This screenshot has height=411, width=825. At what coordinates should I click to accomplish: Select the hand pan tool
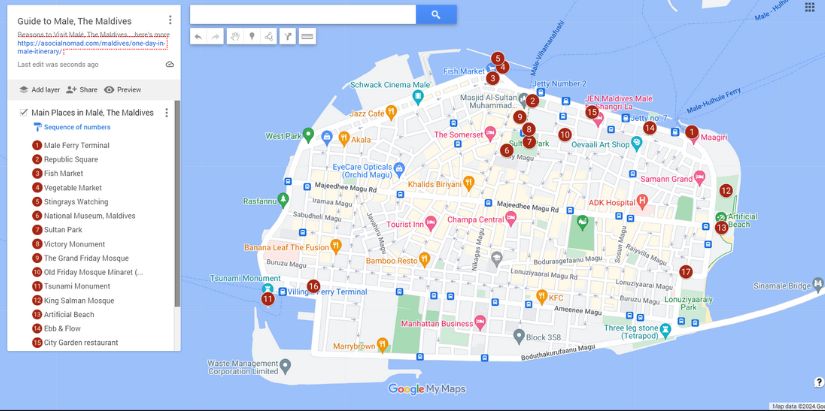pyautogui.click(x=234, y=37)
